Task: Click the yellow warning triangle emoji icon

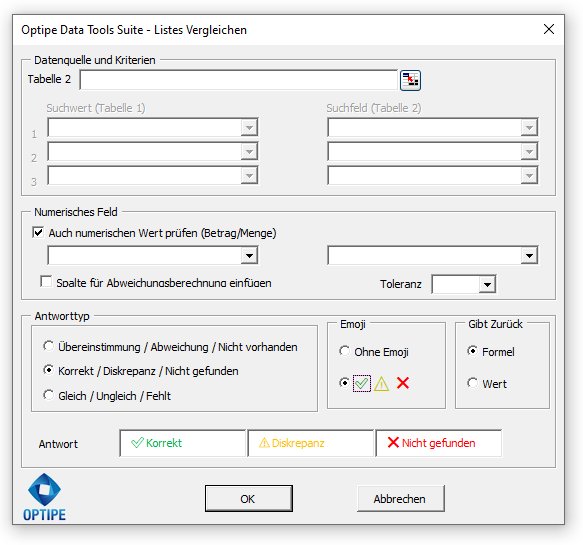Action: [x=381, y=383]
